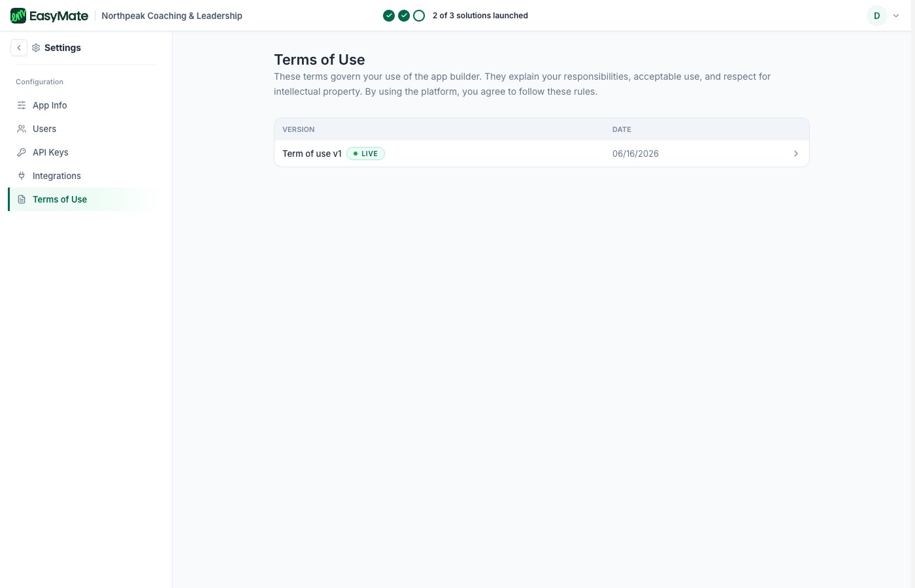Open API Keys settings
Screen dimensions: 915x588
82,152
